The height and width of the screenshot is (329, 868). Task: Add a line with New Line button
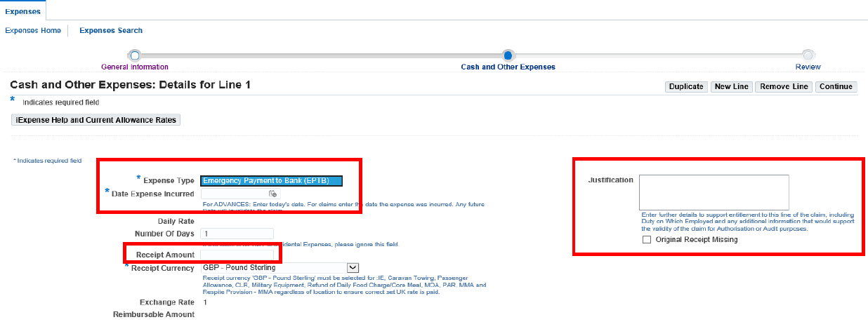coord(731,87)
